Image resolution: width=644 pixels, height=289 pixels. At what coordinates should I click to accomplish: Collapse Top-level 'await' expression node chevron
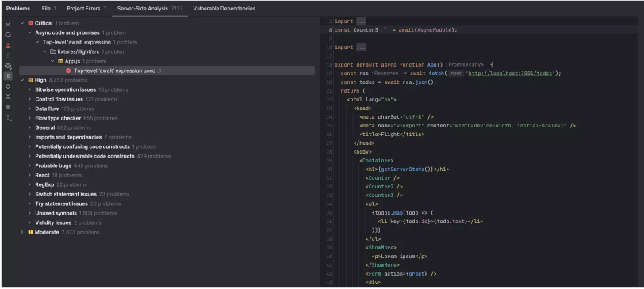(x=37, y=42)
